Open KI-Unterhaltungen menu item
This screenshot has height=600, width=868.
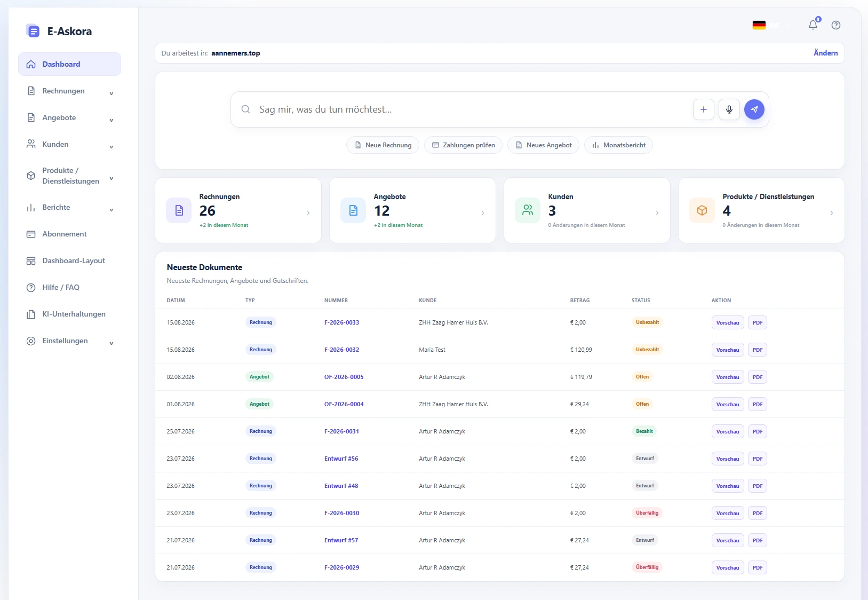[x=69, y=314]
